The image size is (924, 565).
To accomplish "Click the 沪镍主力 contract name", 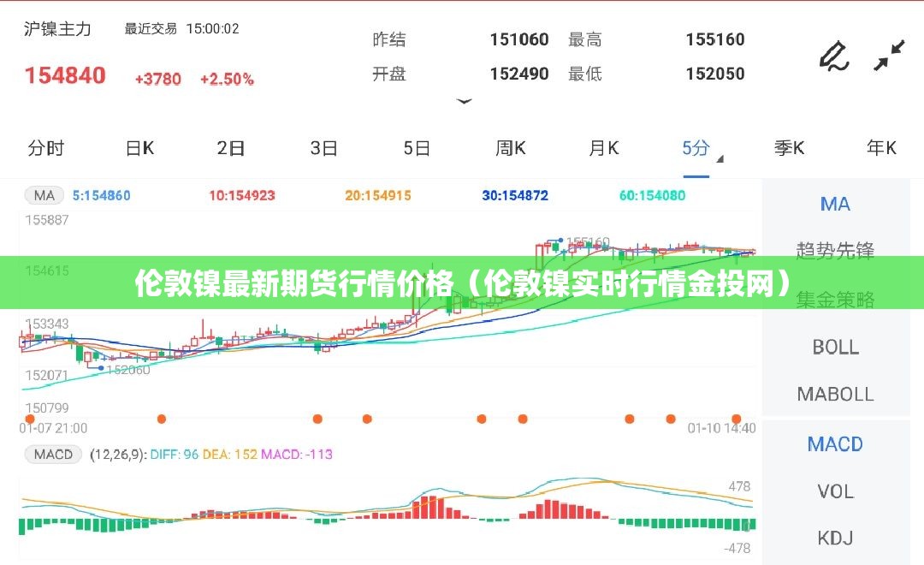I will 57,29.
